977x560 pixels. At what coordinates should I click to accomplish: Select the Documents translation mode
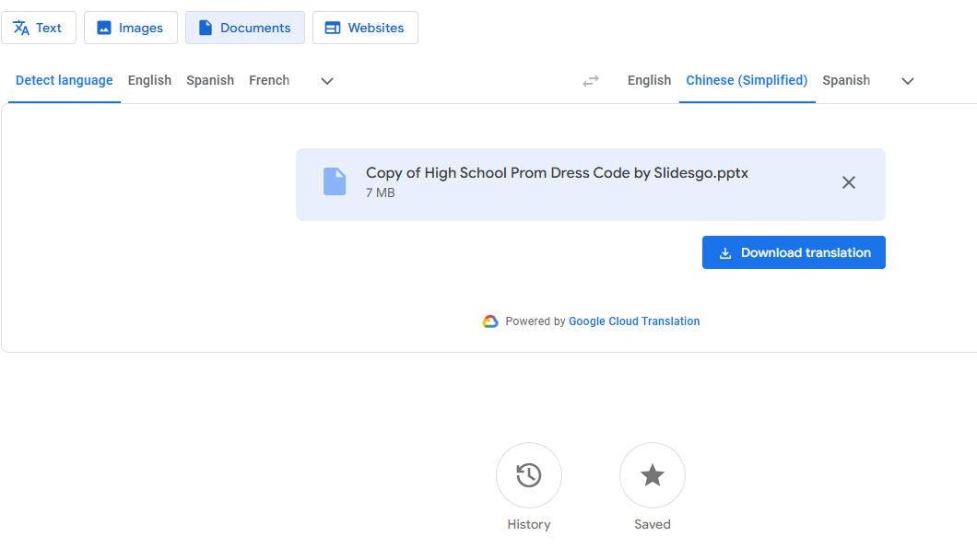click(x=245, y=28)
